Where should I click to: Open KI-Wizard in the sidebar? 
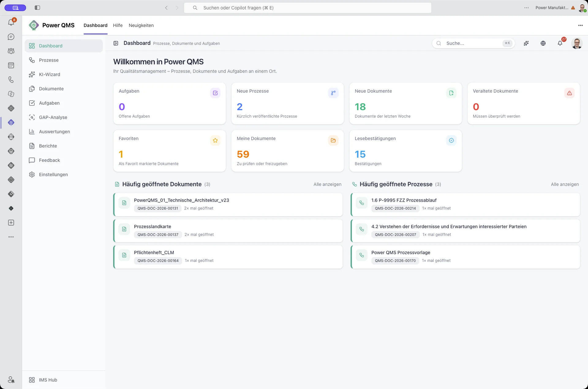coord(64,74)
